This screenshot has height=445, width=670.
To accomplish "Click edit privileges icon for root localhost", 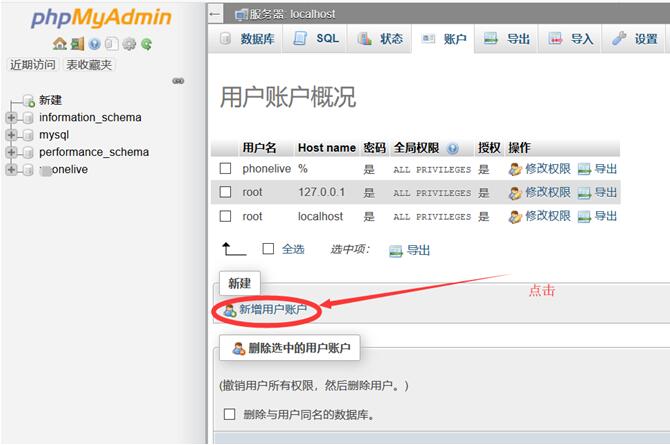I will (515, 217).
